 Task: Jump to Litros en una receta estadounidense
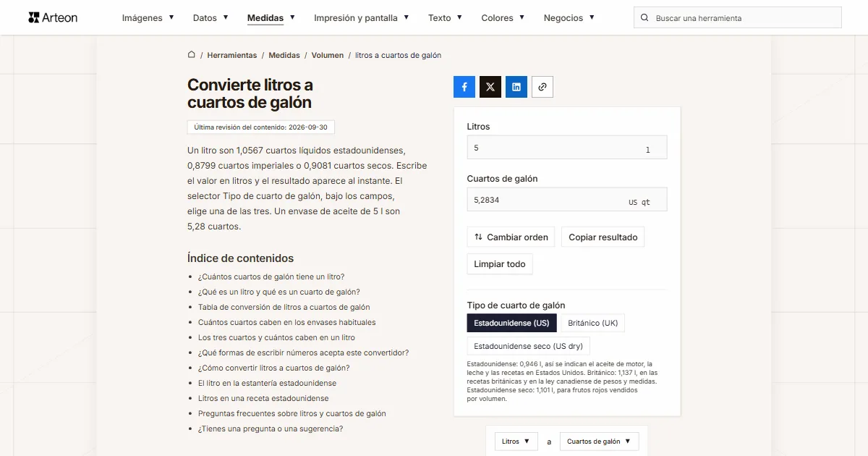(263, 398)
